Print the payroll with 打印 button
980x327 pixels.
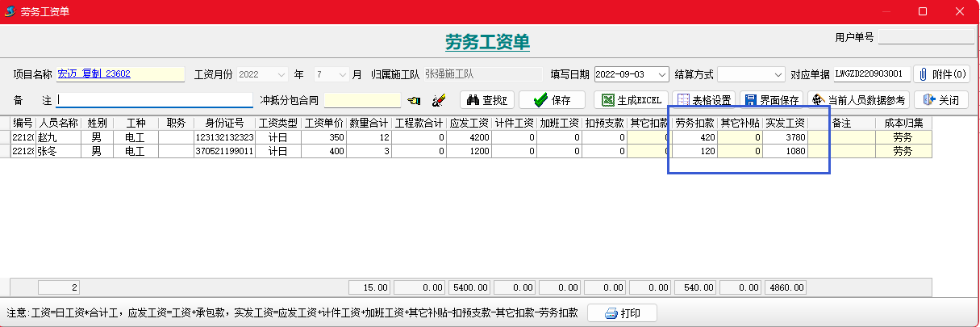coord(620,313)
